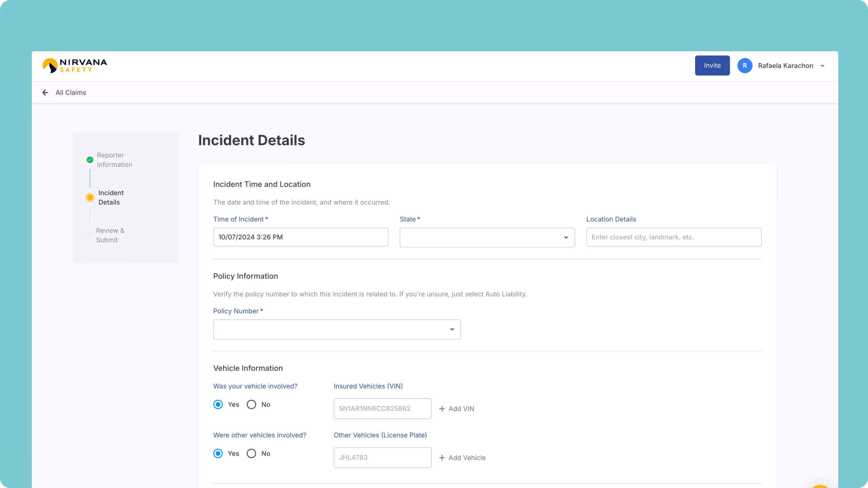Select Yes for vehicle involvement
The width and height of the screenshot is (868, 488).
[218, 404]
